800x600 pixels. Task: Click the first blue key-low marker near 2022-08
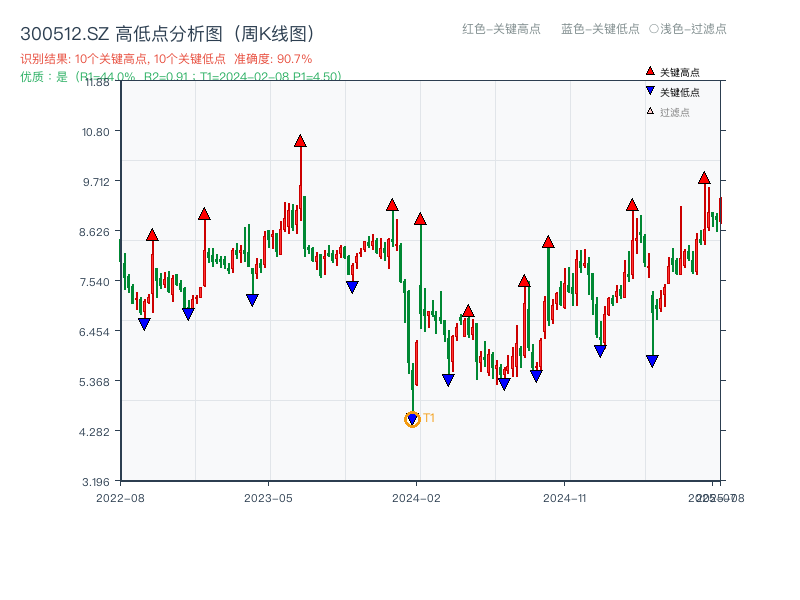[144, 323]
